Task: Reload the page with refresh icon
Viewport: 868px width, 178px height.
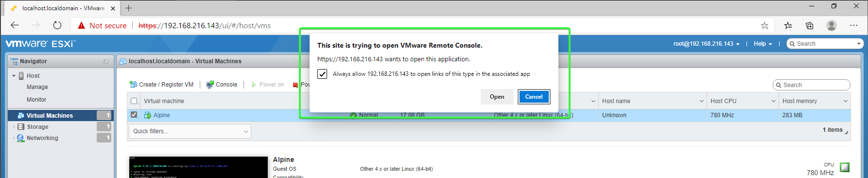Action: coord(57,25)
